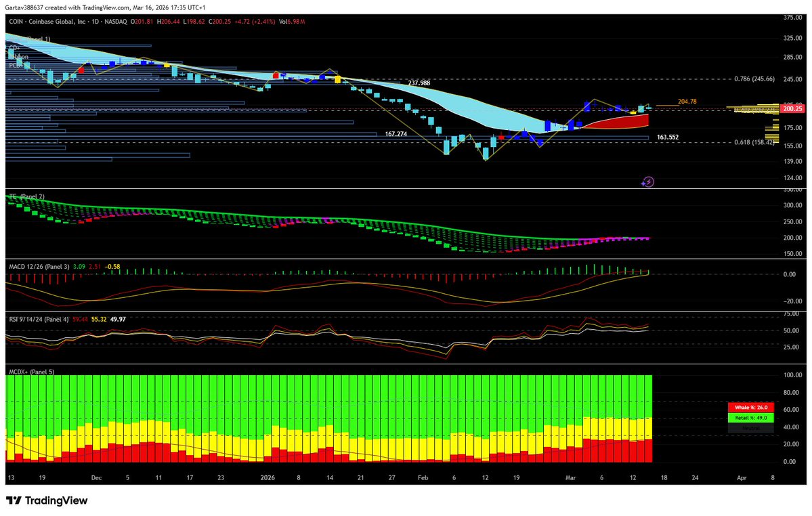This screenshot has width=812, height=516.
Task: Click the green MACD value 3.09
Action: 79,267
